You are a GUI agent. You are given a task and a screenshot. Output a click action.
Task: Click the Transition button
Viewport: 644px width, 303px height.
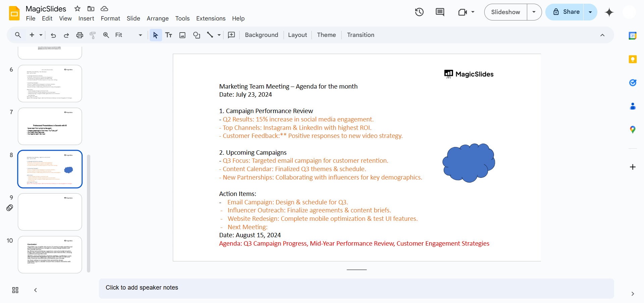pyautogui.click(x=360, y=35)
